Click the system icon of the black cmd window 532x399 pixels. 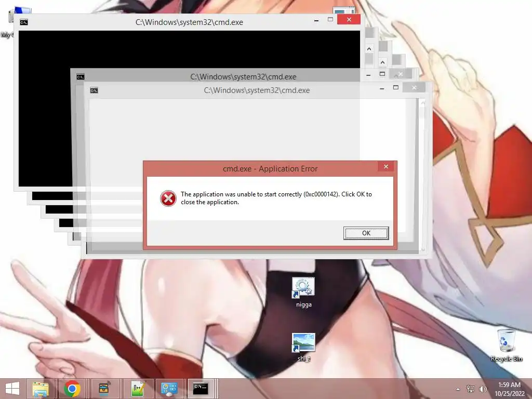click(x=24, y=22)
